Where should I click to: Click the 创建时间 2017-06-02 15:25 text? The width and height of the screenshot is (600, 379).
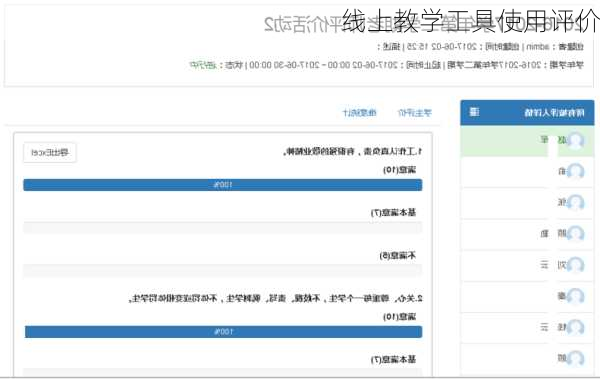(462, 47)
